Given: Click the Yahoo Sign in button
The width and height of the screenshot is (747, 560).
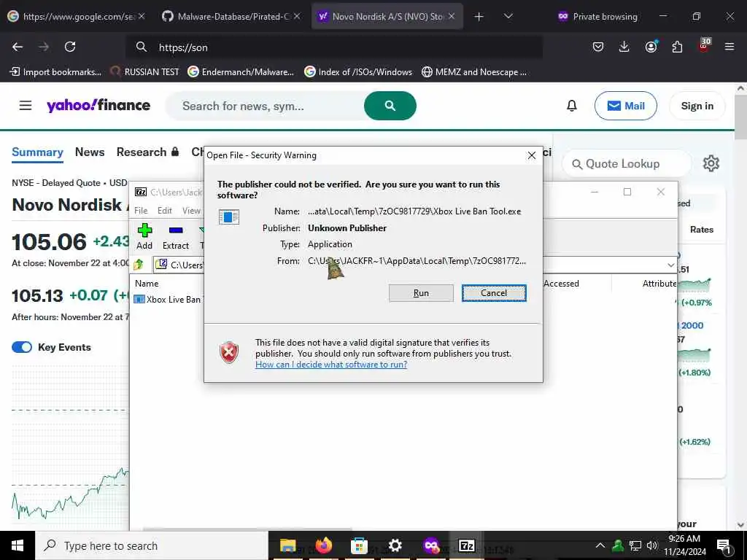Looking at the screenshot, I should click(x=697, y=106).
